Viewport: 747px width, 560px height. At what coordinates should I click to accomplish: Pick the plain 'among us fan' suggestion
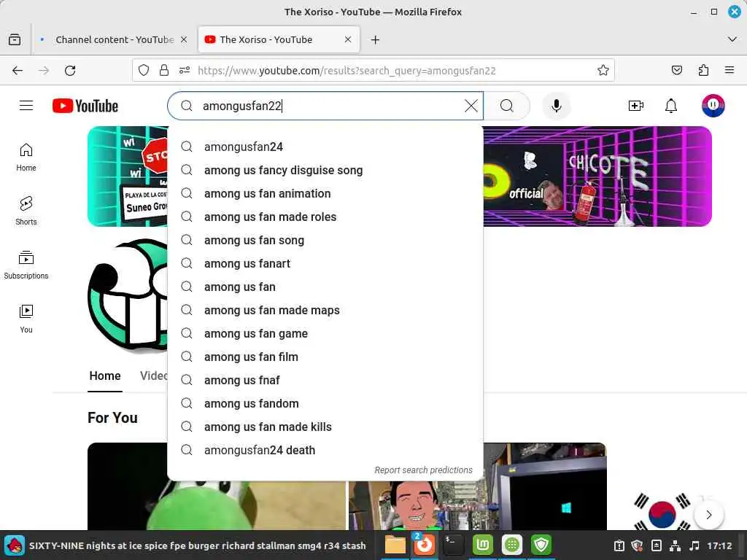click(325, 287)
